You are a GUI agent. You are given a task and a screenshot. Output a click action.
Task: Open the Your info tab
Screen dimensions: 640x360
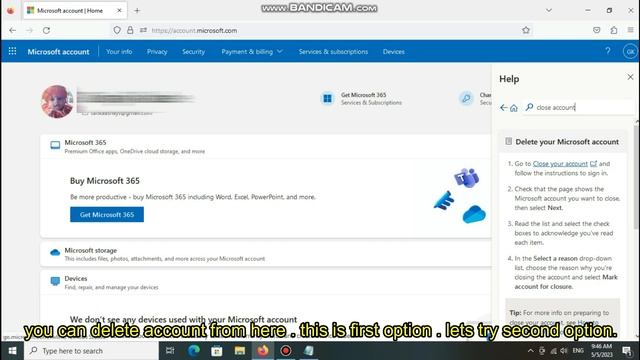119,51
